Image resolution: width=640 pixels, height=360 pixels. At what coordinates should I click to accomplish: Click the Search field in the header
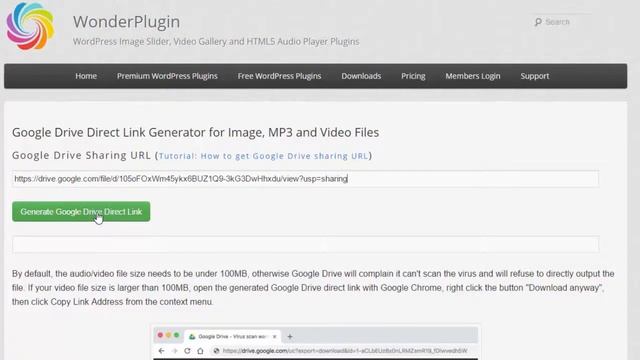563,22
